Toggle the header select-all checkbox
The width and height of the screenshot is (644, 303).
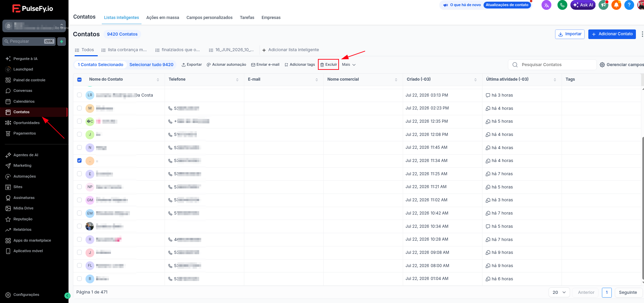pos(79,80)
